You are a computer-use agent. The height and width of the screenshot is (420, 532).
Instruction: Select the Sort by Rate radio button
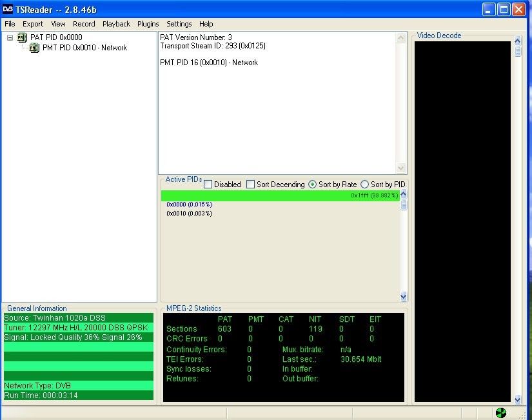[312, 185]
